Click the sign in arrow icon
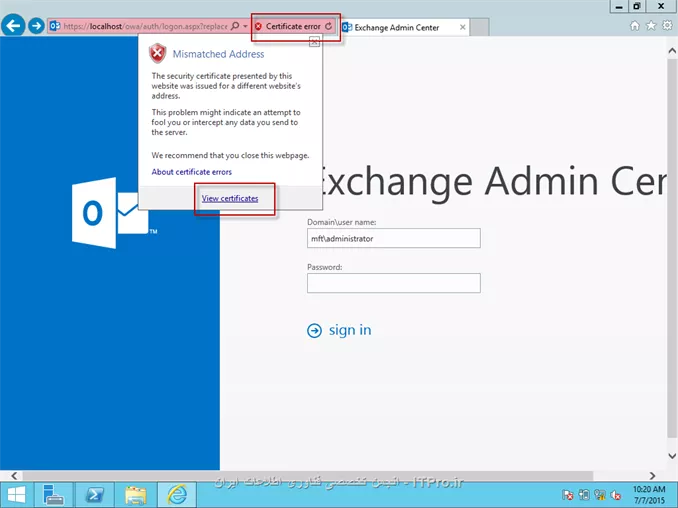The image size is (678, 508). click(314, 331)
